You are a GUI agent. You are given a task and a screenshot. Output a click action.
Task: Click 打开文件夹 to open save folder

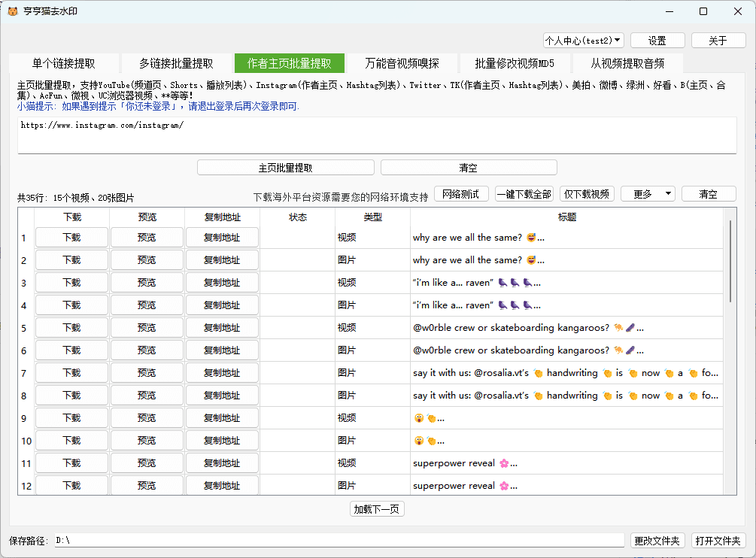(718, 539)
